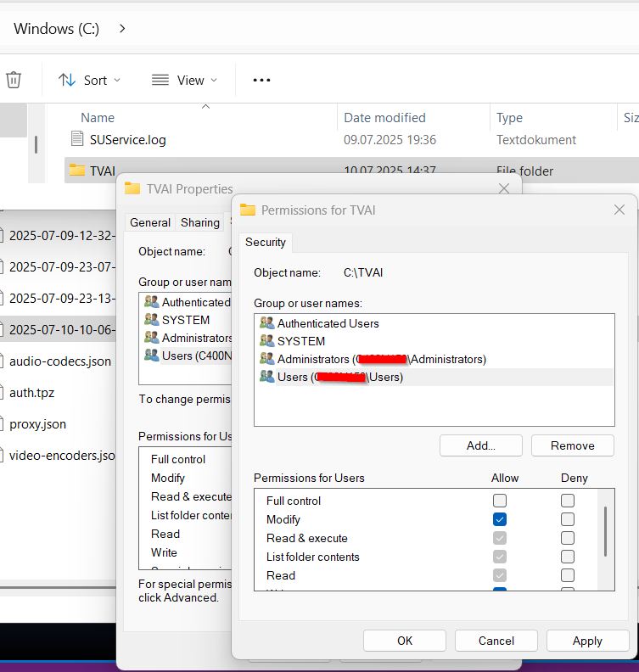Select file 2025-07-09-23-07 in background list
Image resolution: width=639 pixels, height=672 pixels.
pyautogui.click(x=58, y=267)
